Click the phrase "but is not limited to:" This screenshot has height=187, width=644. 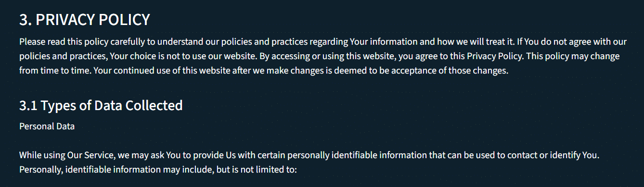[257, 170]
